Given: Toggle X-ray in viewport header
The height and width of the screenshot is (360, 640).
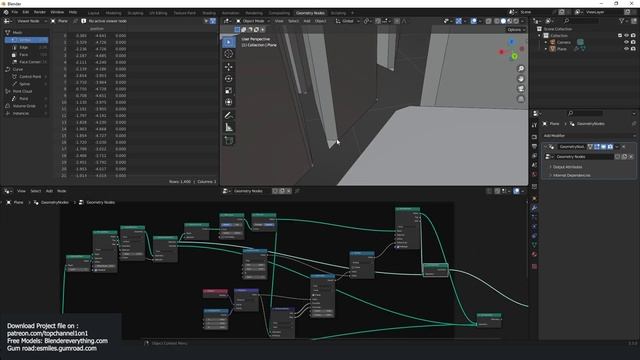Looking at the screenshot, I should coord(488,21).
